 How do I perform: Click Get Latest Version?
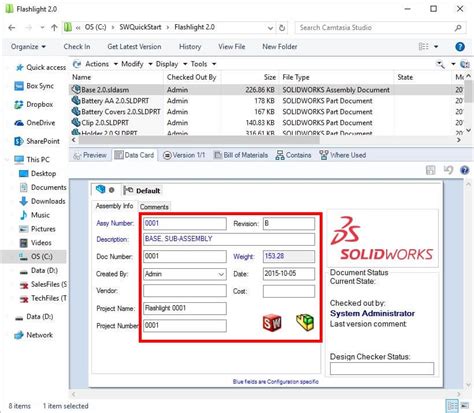tap(134, 47)
